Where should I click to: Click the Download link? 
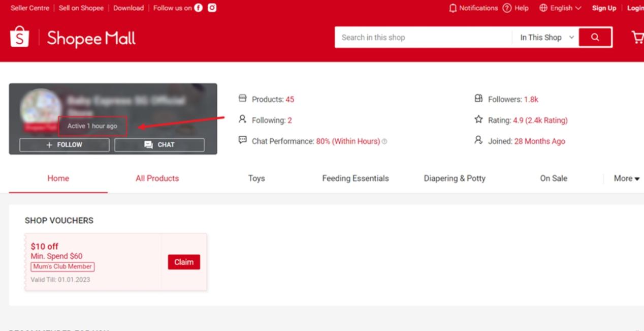128,8
